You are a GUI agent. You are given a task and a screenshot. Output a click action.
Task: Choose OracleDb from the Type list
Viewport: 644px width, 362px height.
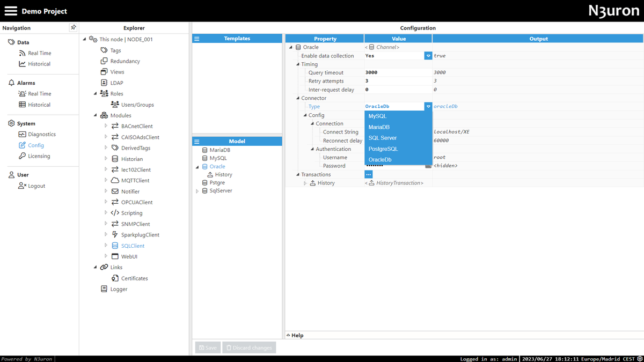[x=398, y=160]
